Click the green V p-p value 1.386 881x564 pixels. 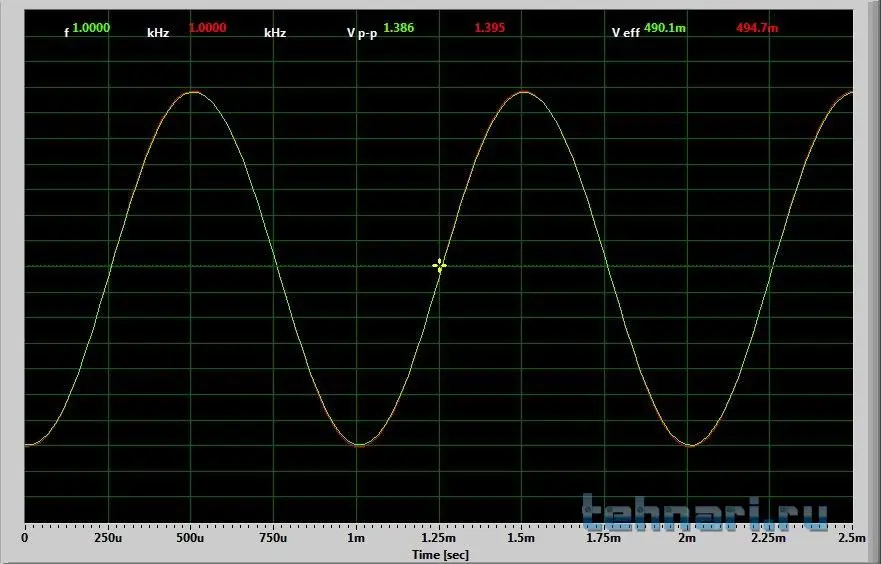coord(399,28)
